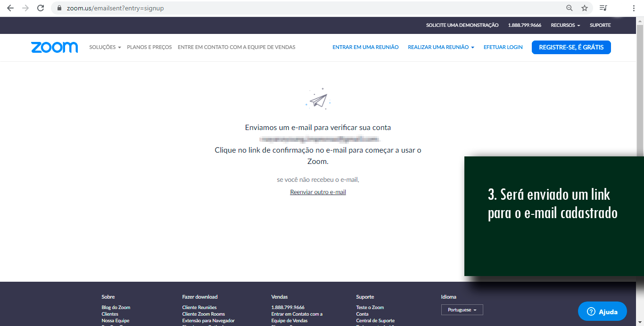Click Cliente Zoom Rooms footer link
Viewport: 644px width, 326px height.
[x=204, y=314]
